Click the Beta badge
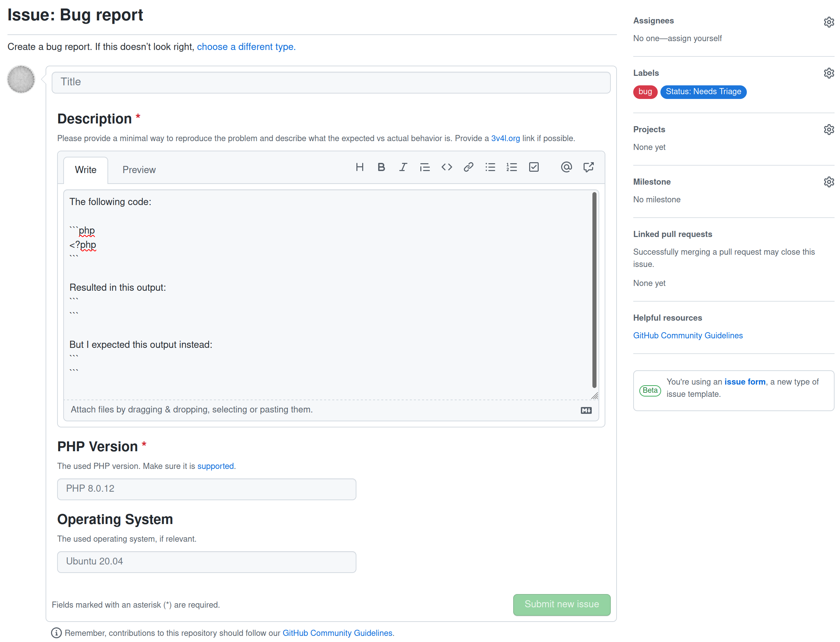 (x=650, y=391)
